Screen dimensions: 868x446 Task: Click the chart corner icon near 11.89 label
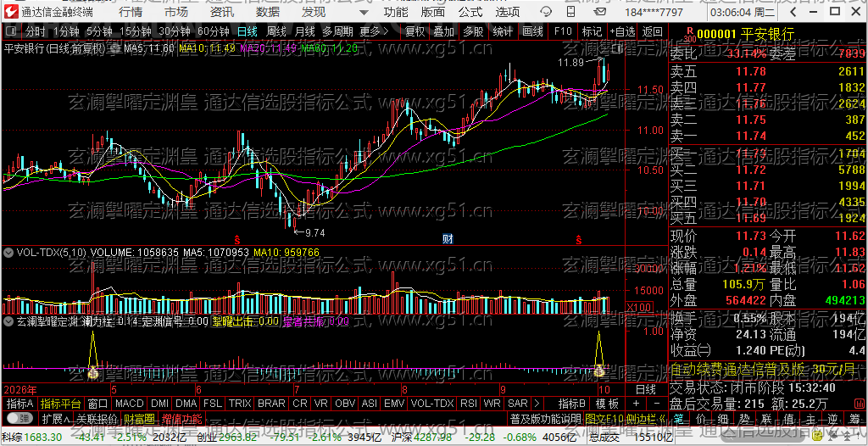617,49
